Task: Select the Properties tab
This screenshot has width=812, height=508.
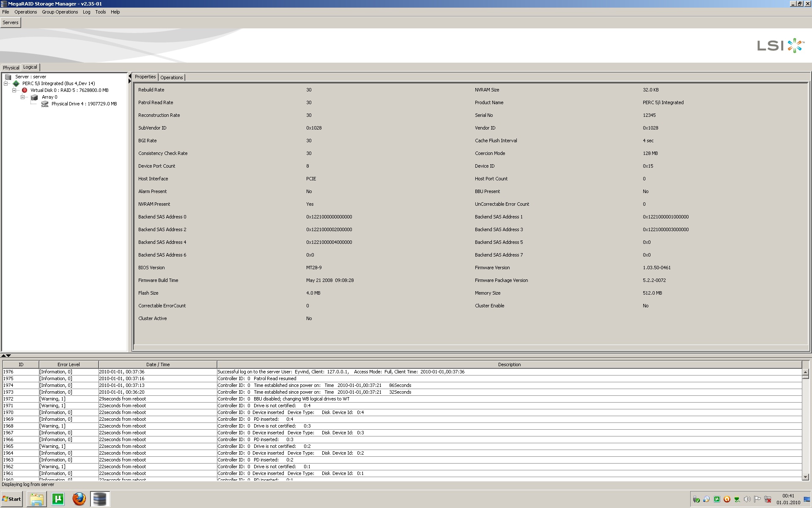Action: tap(145, 77)
